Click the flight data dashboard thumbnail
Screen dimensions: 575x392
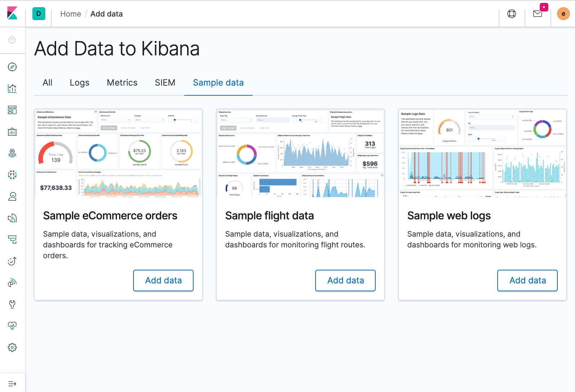[x=300, y=153]
